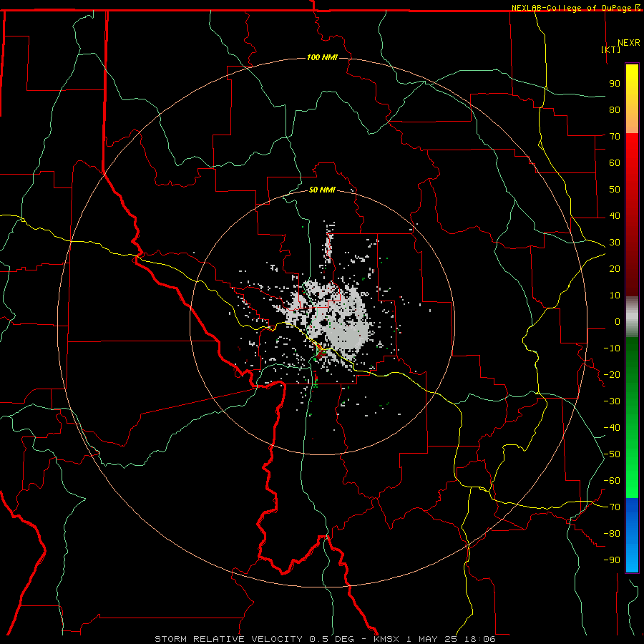The image size is (644, 644).
Task: Click the positive 40 value on the scale
Action: click(x=615, y=215)
